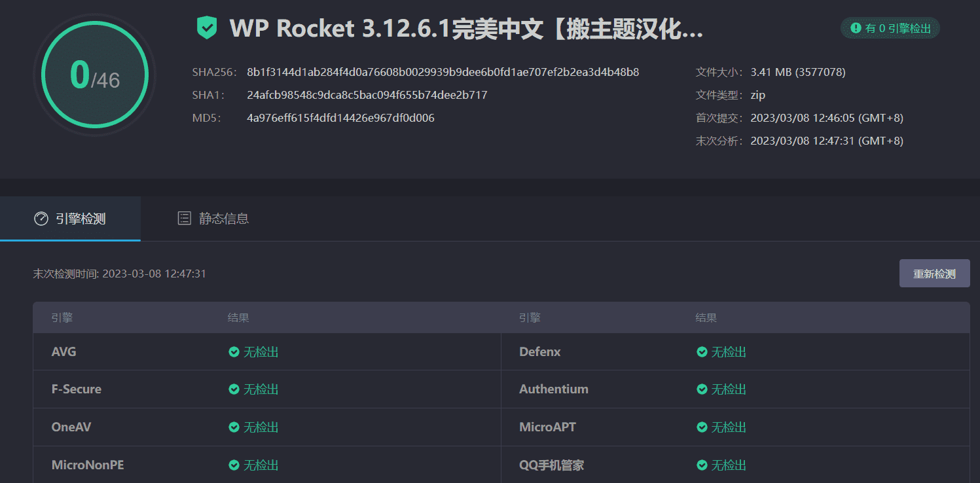Click the F-Secure engine name
This screenshot has height=483, width=980.
point(77,389)
